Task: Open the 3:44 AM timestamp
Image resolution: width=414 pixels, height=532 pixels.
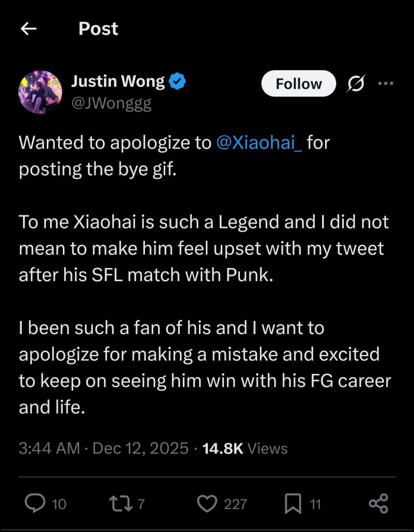Action: click(x=49, y=448)
